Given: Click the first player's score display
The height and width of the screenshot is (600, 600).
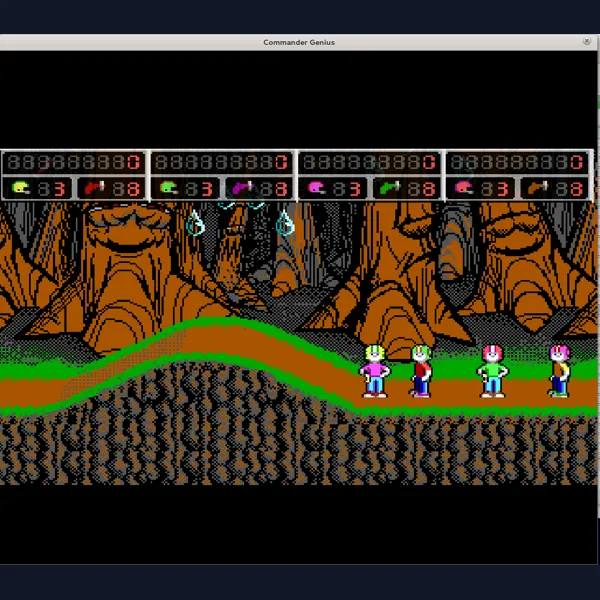Looking at the screenshot, I should point(74,162).
